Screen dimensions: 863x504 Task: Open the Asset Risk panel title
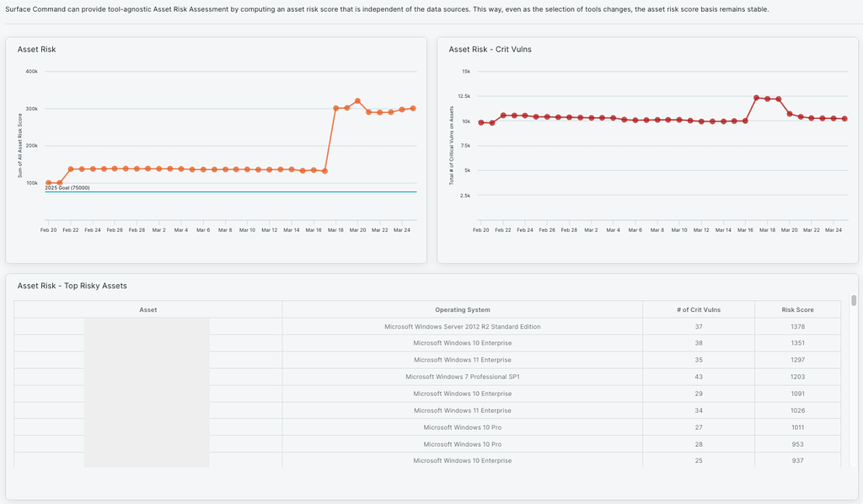(x=36, y=49)
